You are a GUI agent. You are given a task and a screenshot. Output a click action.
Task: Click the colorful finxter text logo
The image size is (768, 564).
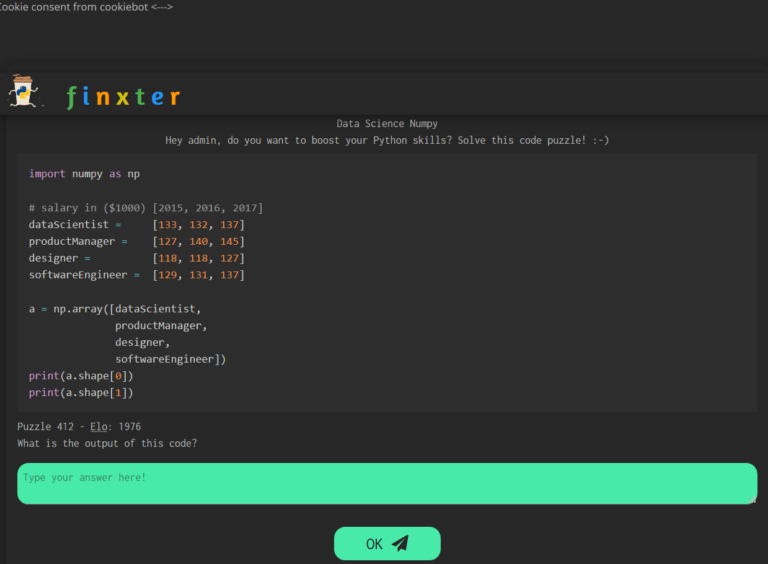click(123, 97)
